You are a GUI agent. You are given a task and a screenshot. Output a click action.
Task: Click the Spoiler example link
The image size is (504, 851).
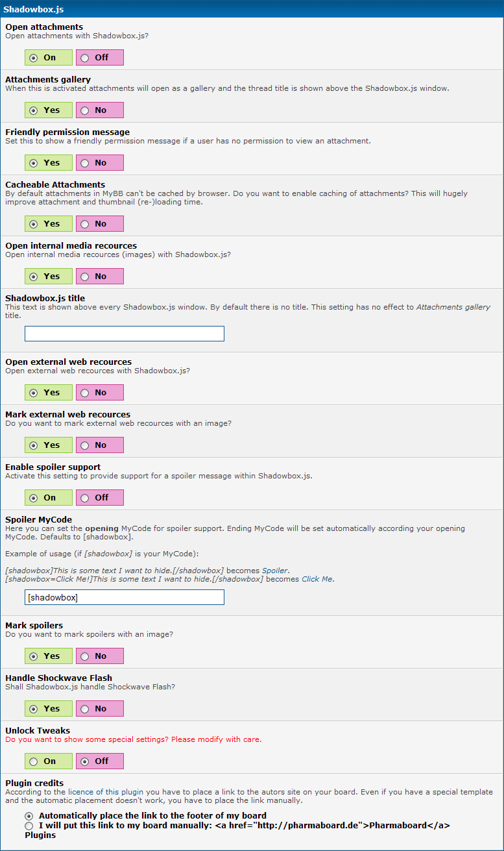(x=275, y=570)
